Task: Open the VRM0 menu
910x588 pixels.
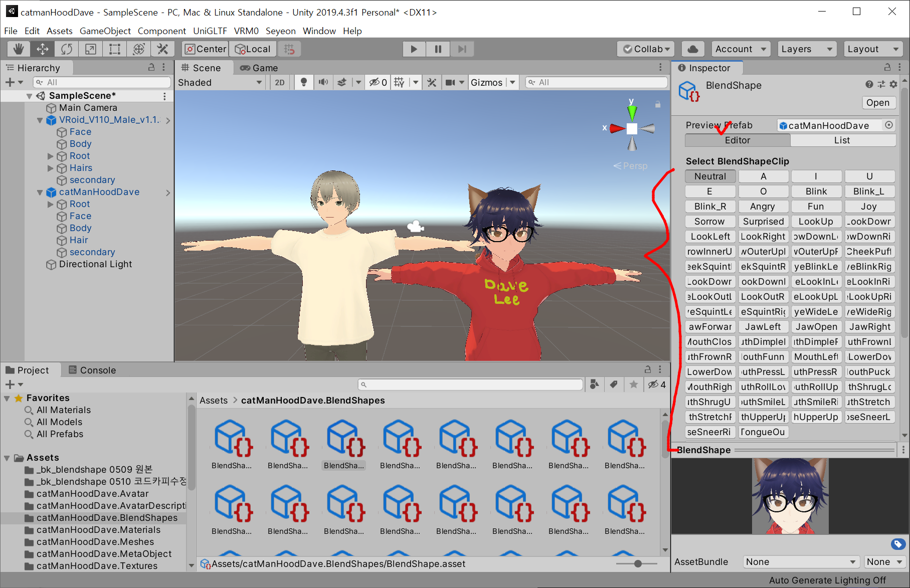Action: pos(246,31)
